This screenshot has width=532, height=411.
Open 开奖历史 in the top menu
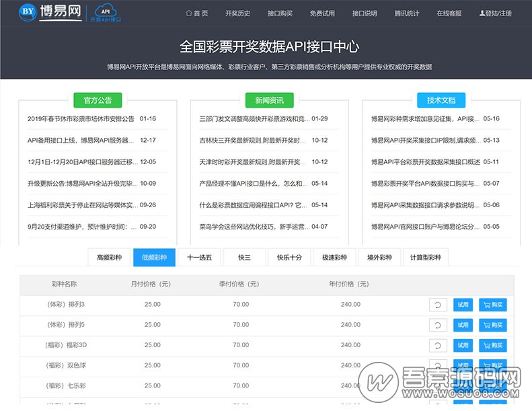pos(237,13)
